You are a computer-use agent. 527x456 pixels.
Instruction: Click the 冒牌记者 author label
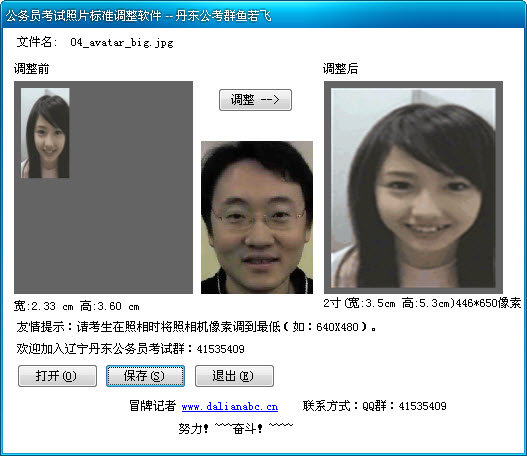(153, 406)
